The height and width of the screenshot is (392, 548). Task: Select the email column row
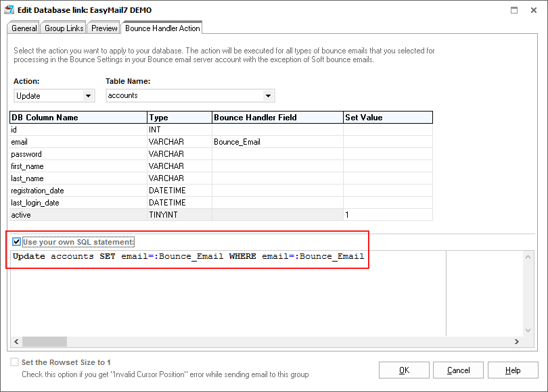tap(221, 142)
